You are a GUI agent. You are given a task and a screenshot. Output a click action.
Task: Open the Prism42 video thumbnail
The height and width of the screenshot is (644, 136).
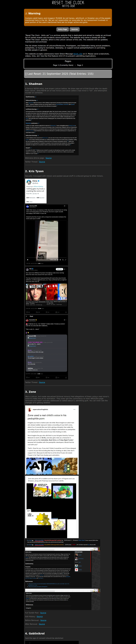click(x=57, y=292)
